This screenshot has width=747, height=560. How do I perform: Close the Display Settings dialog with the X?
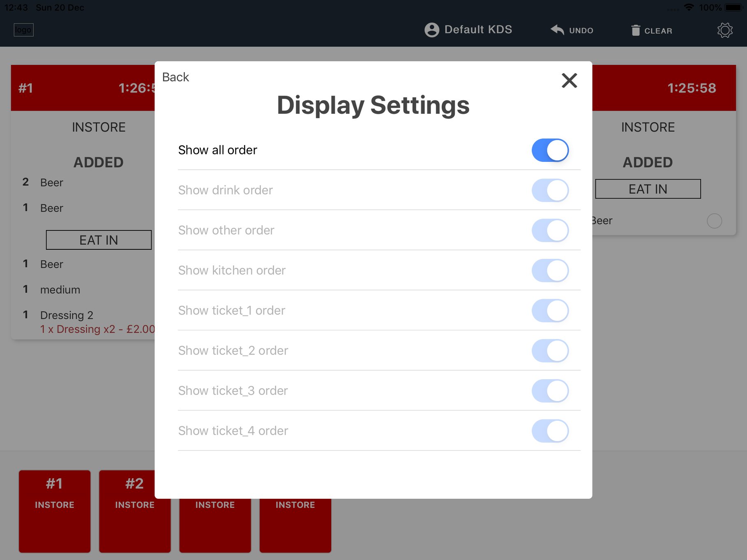coord(569,81)
